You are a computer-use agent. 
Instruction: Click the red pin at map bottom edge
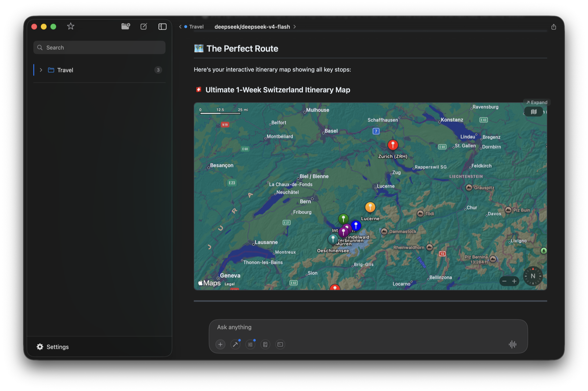[x=335, y=288]
